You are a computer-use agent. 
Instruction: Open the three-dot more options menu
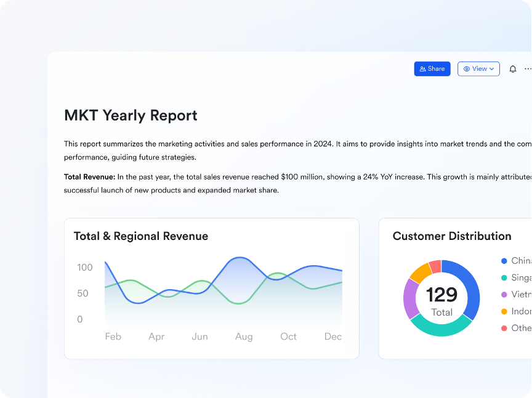[x=528, y=69]
